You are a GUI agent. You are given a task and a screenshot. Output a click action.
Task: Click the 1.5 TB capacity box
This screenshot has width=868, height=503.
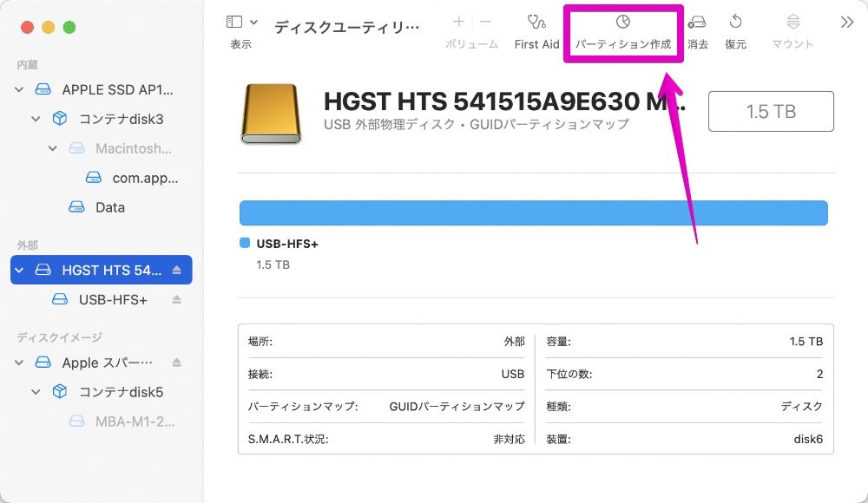point(771,111)
